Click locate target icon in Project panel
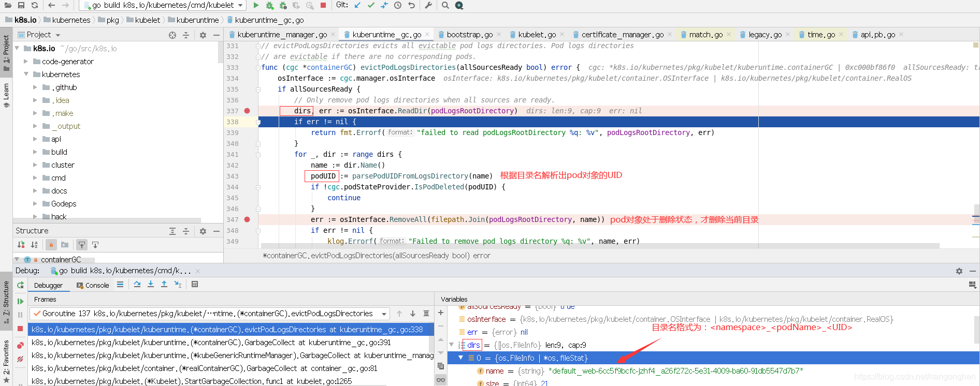980x386 pixels. pyautogui.click(x=172, y=35)
